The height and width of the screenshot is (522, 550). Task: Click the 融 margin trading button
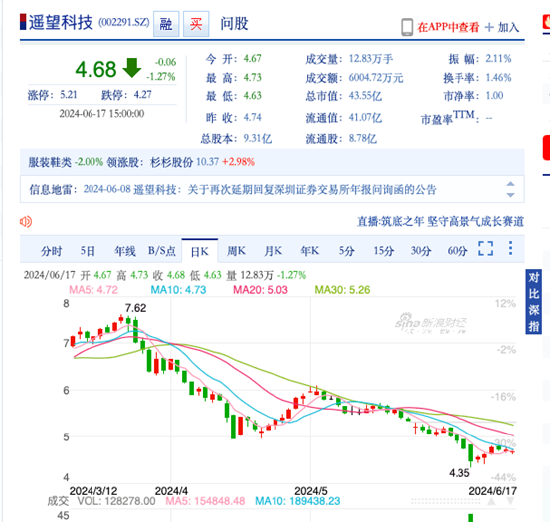pyautogui.click(x=166, y=24)
